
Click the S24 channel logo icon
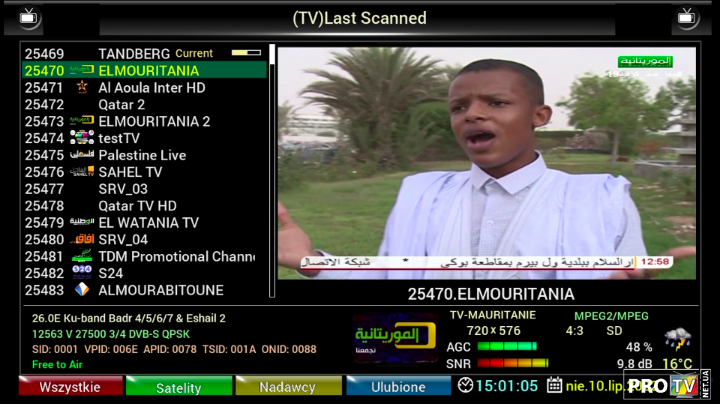82,273
